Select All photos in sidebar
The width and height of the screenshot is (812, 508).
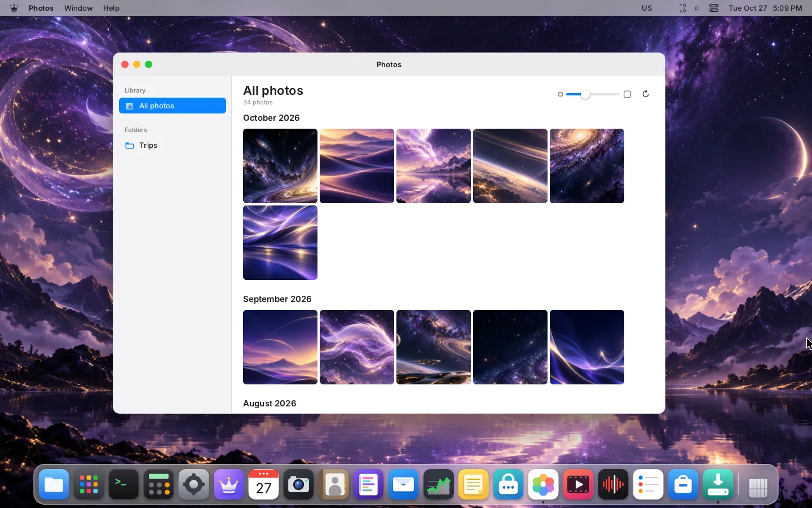point(173,106)
